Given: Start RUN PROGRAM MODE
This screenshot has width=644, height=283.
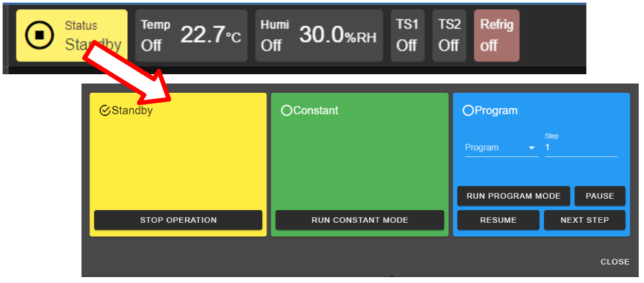Looking at the screenshot, I should click(x=513, y=196).
